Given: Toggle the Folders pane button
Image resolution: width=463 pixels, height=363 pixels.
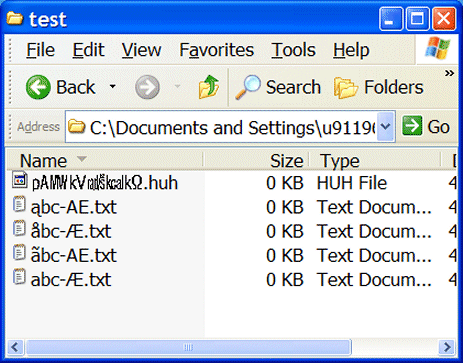Looking at the screenshot, I should [379, 87].
